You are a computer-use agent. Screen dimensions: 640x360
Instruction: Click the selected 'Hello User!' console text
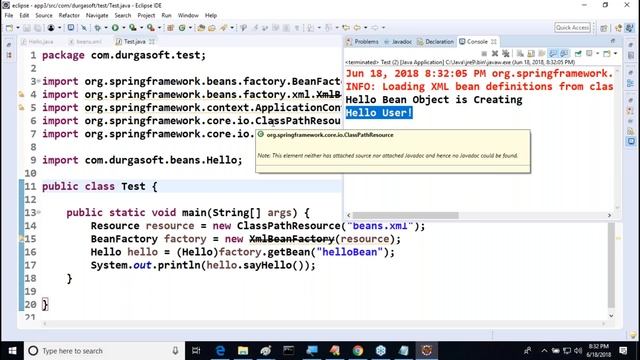pos(379,113)
